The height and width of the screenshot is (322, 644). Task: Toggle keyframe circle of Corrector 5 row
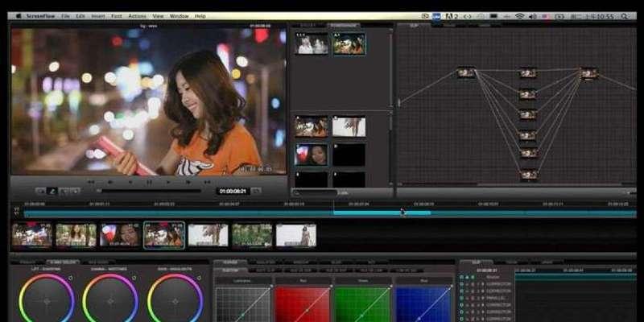[x=461, y=312]
